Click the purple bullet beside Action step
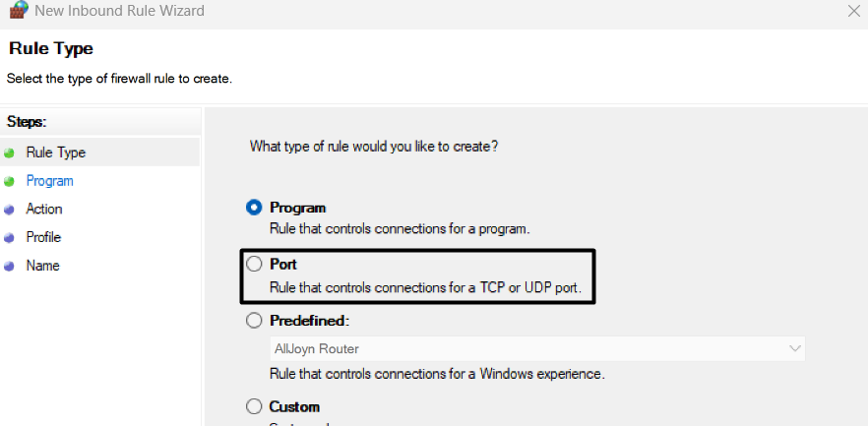The width and height of the screenshot is (868, 426). 10,210
